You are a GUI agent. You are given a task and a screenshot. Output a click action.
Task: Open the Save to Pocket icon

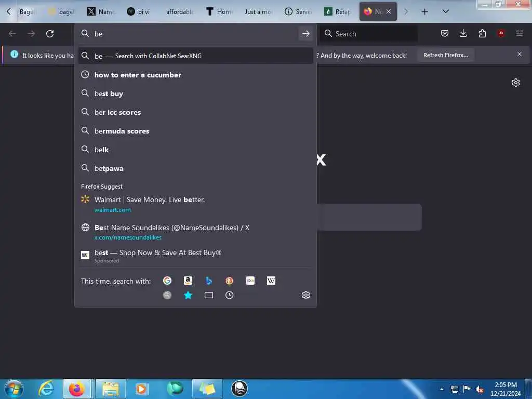point(445,33)
